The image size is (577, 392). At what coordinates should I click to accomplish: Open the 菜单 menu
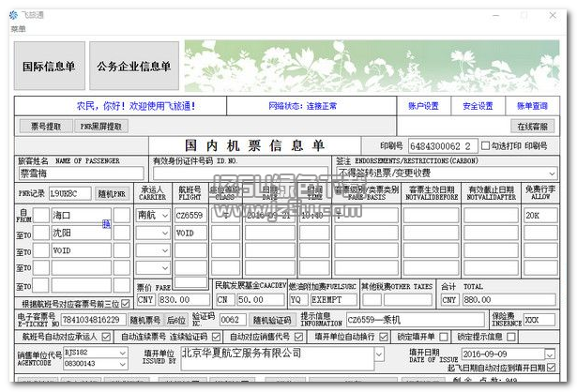click(x=18, y=29)
